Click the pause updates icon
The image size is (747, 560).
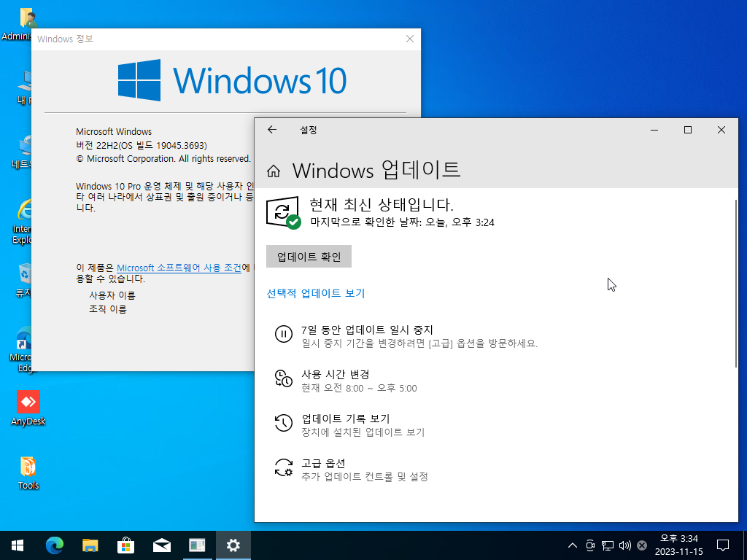[284, 334]
